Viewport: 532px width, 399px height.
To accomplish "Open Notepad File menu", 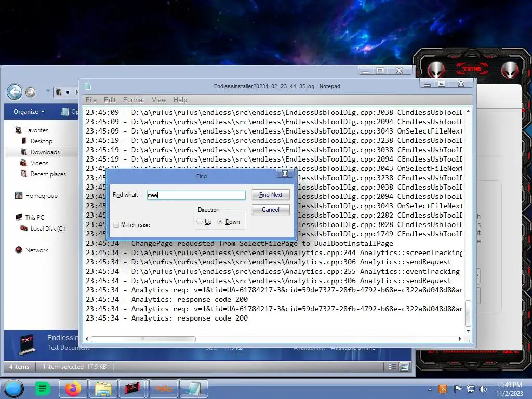I will (x=91, y=100).
